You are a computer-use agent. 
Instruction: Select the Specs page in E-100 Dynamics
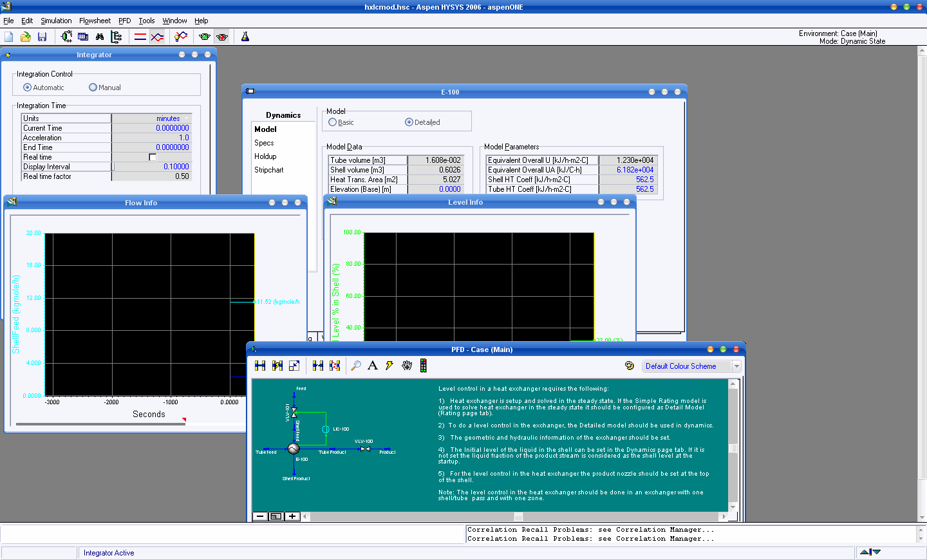coord(264,143)
